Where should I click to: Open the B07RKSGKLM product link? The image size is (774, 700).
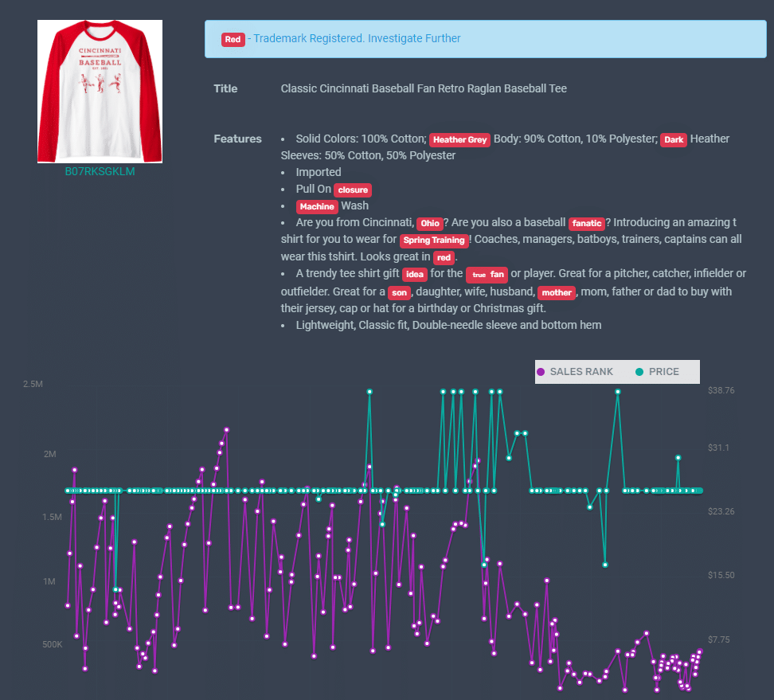pos(100,171)
